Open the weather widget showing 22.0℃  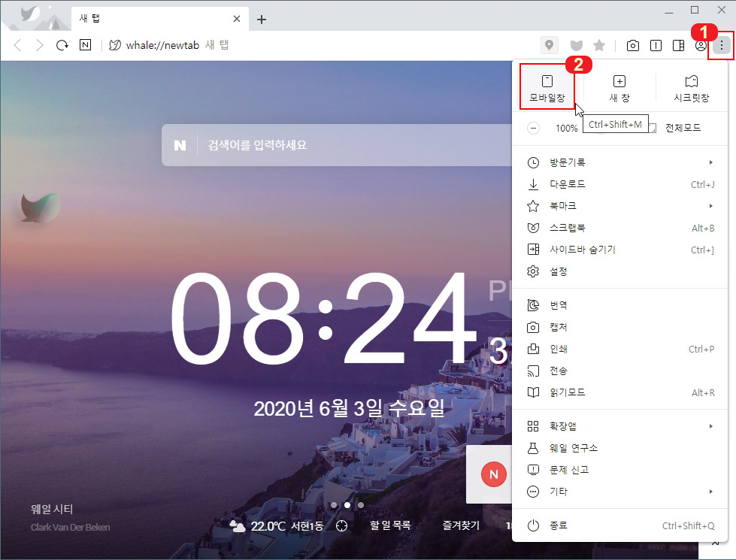277,526
